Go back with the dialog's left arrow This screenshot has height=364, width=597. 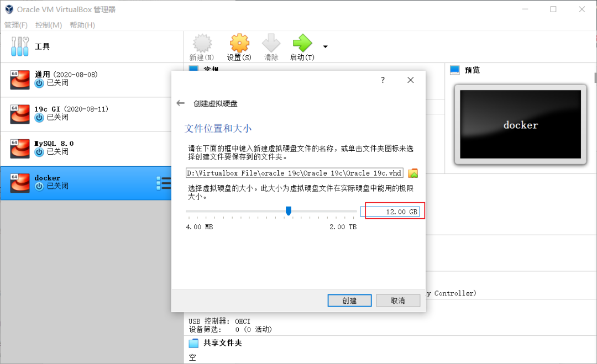pos(180,103)
